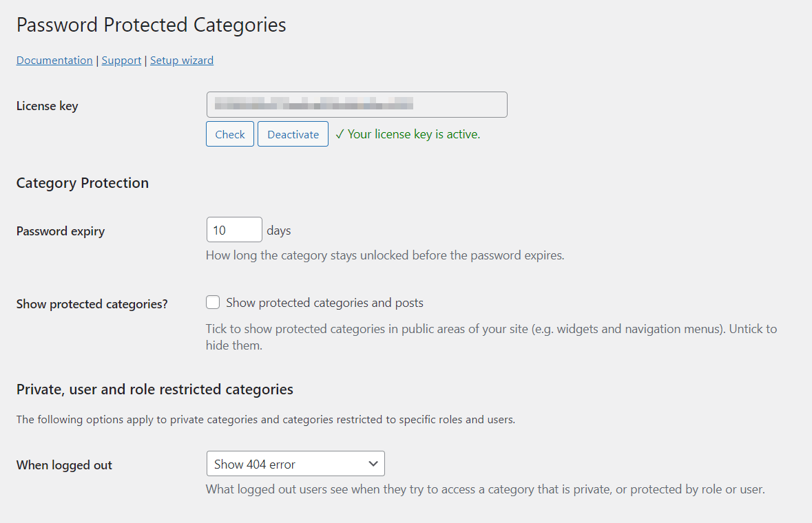812x523 pixels.
Task: Click the When logged out label
Action: [x=63, y=465]
